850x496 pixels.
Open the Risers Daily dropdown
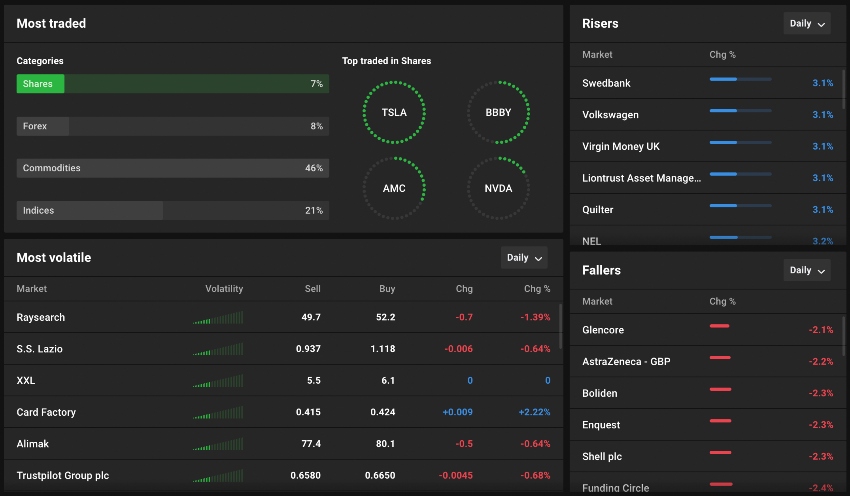coord(807,23)
